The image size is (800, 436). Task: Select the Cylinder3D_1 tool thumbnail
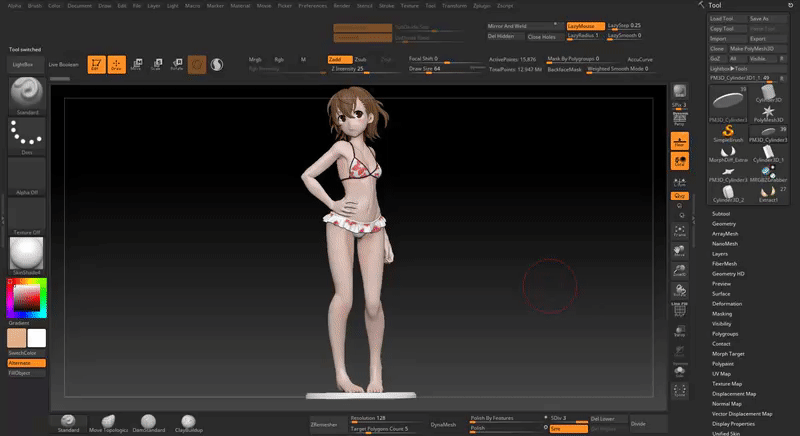(768, 154)
